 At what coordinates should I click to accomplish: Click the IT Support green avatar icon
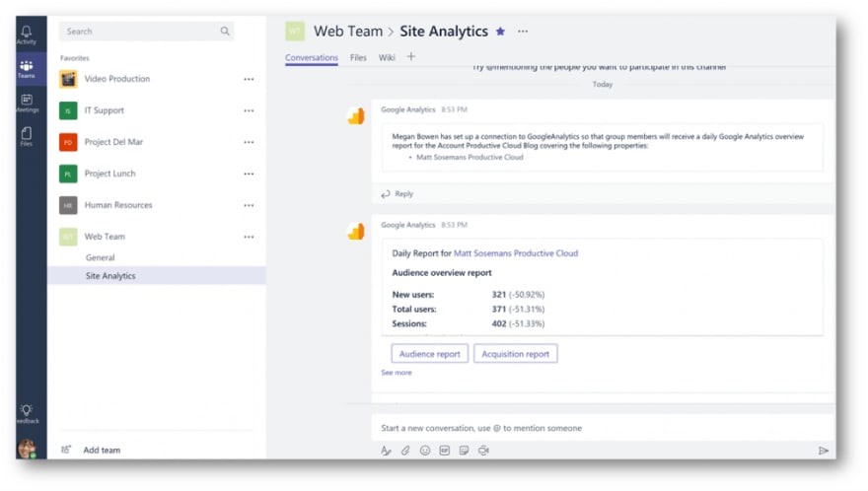click(x=68, y=110)
